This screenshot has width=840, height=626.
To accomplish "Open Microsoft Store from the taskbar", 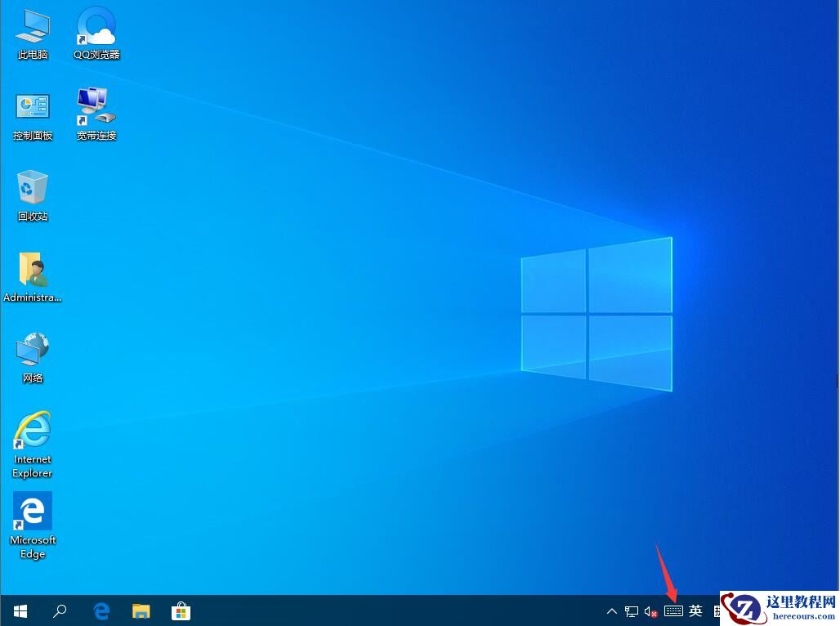I will [x=181, y=610].
